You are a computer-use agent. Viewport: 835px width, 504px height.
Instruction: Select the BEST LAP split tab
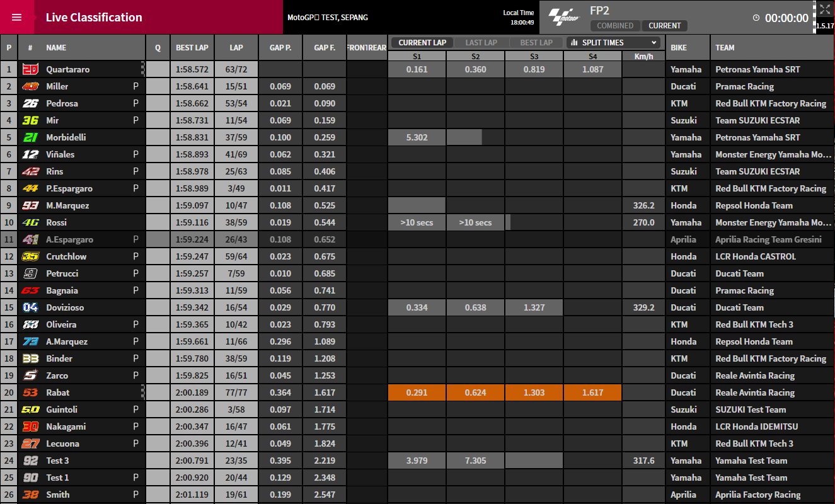coord(536,42)
